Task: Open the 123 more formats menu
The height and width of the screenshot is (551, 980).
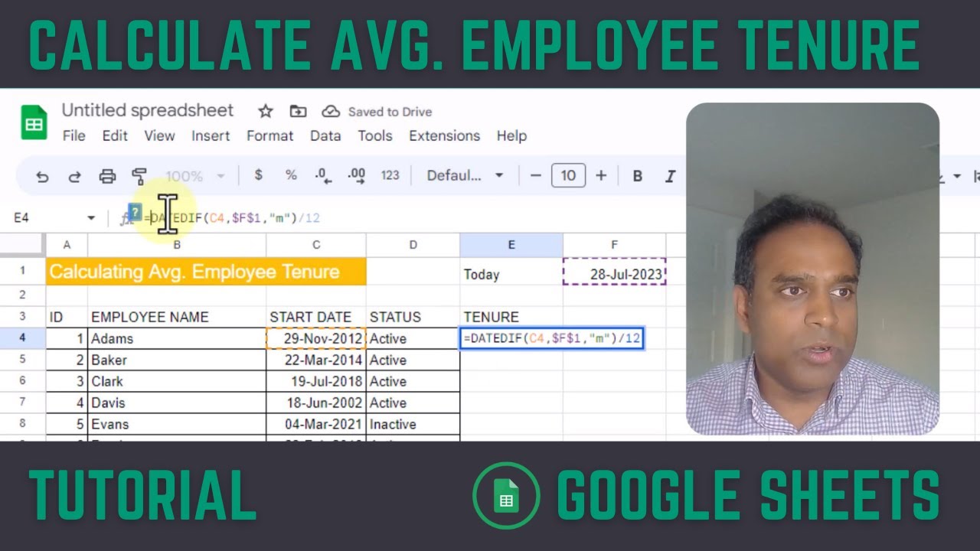Action: pos(390,175)
